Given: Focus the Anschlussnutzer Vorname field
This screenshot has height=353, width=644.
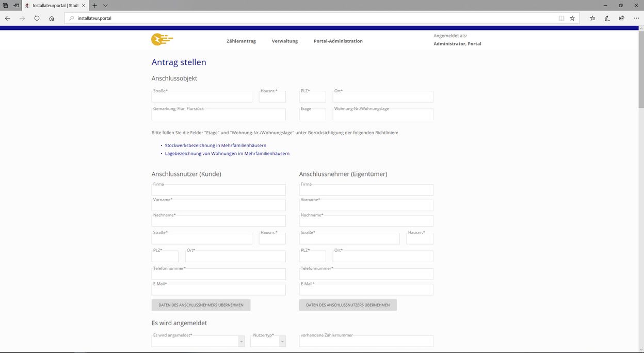Looking at the screenshot, I should (218, 205).
